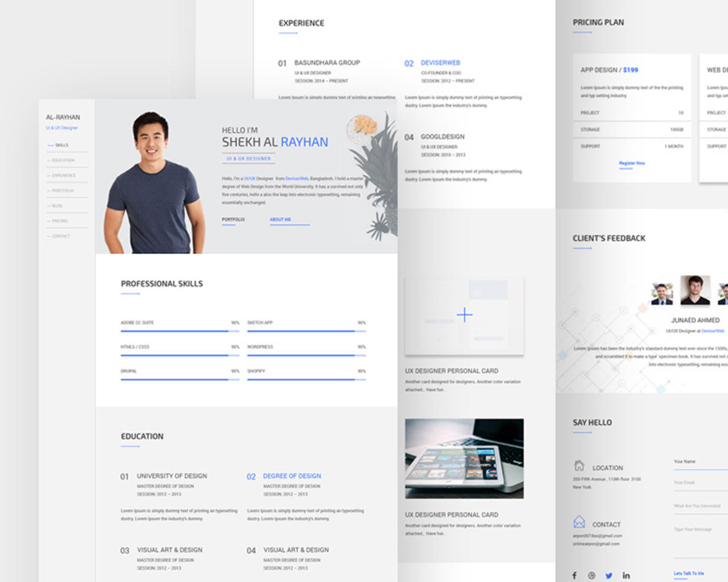The image size is (728, 582).
Task: Click the Lets Talk To Me button
Action: click(689, 573)
